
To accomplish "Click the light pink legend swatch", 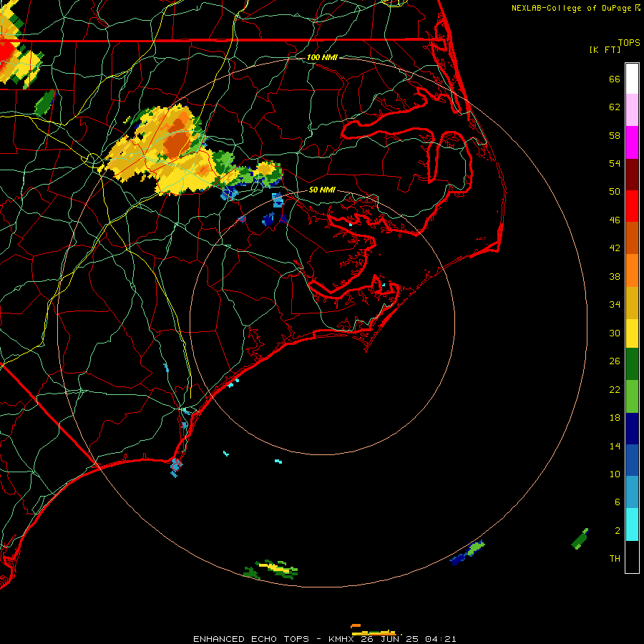I will (x=632, y=110).
